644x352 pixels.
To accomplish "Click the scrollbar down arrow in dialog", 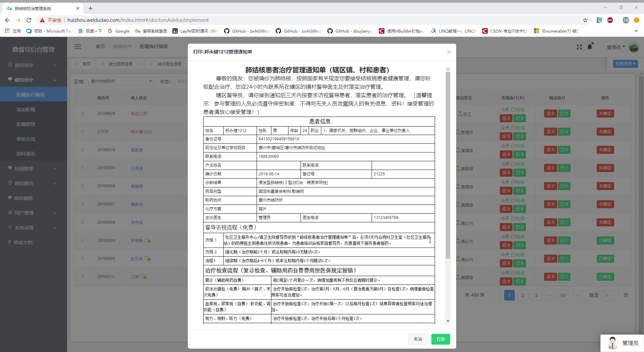I will click(x=448, y=321).
